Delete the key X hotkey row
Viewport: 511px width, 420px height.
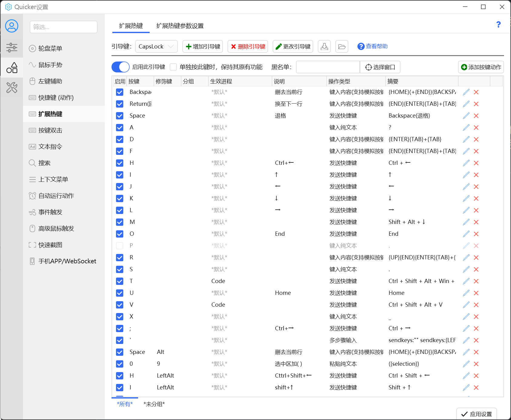coord(476,317)
